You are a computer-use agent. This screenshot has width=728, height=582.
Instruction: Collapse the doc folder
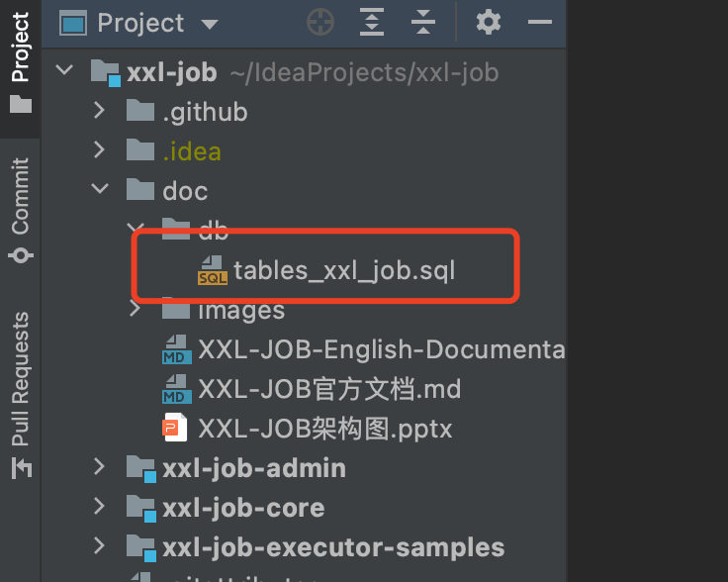(x=100, y=189)
